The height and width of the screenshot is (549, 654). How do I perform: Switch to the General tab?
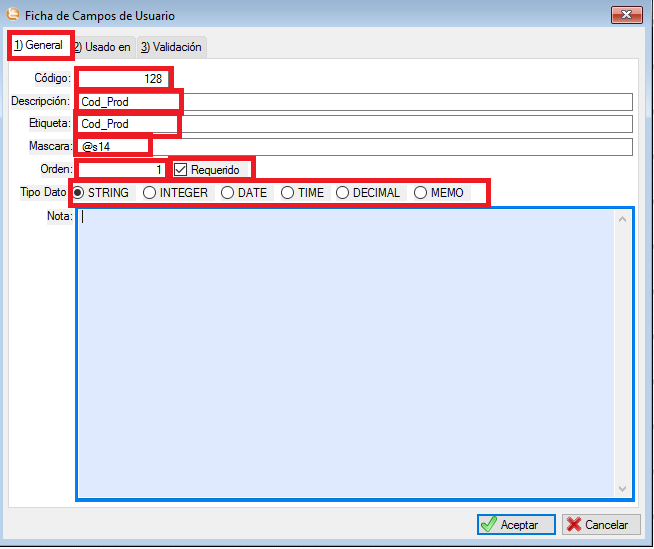coord(38,46)
